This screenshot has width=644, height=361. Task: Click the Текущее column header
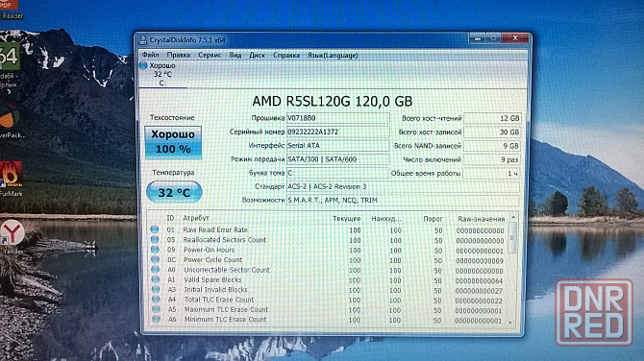[347, 219]
